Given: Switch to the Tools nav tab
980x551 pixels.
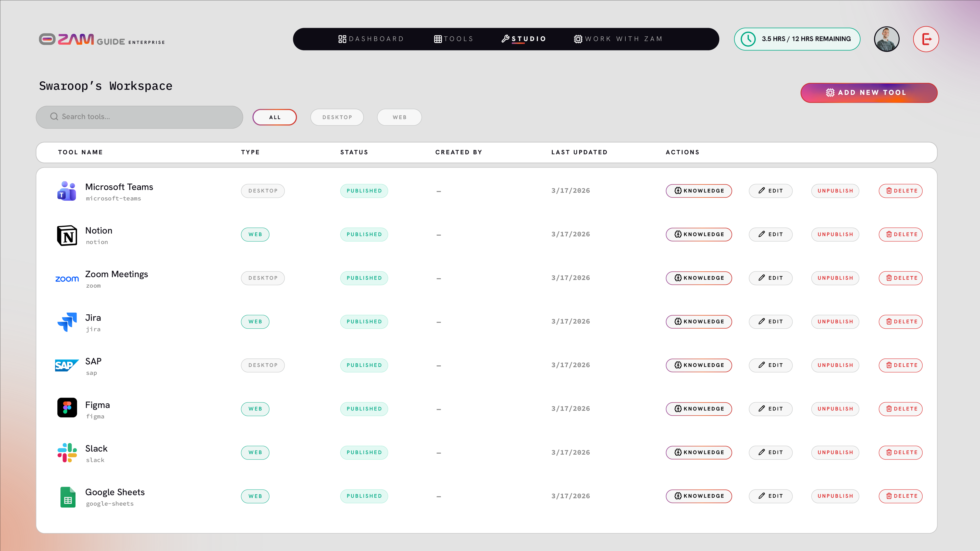Looking at the screenshot, I should [453, 39].
